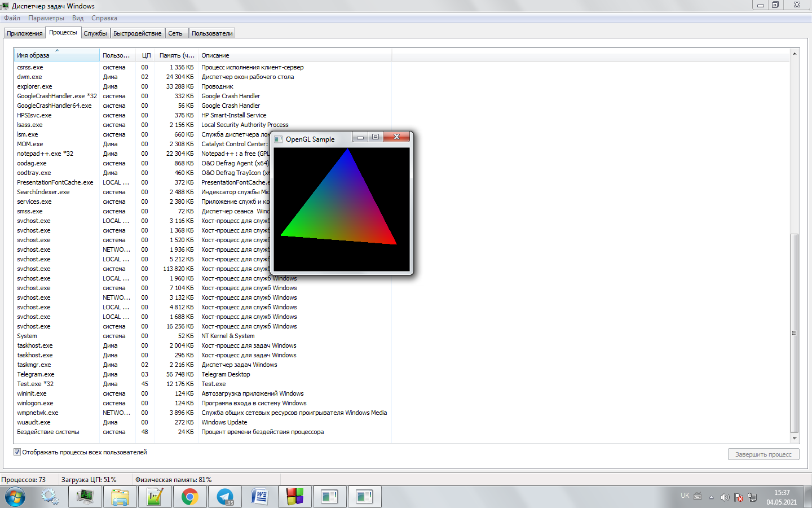
Task: Select the Test.exe *32 process row
Action: [203, 384]
